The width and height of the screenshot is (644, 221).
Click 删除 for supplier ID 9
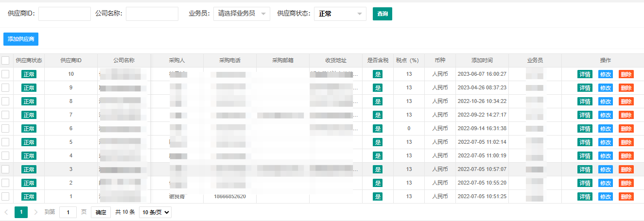click(x=626, y=88)
